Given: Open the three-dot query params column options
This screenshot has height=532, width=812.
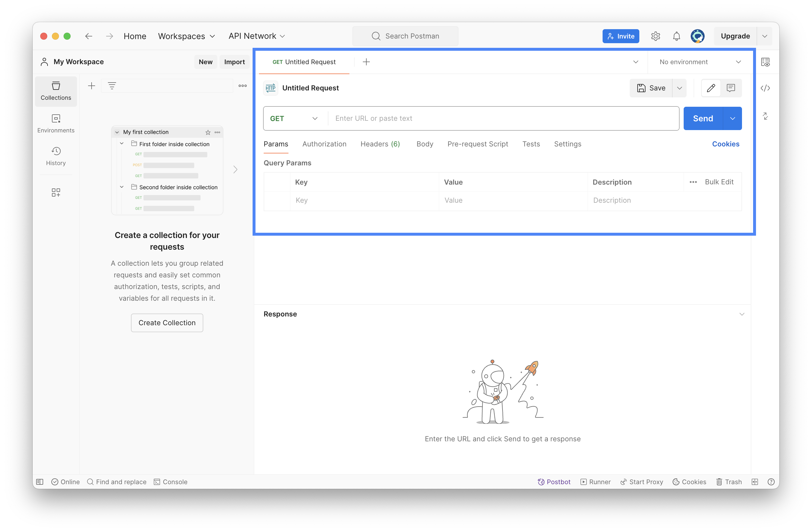Looking at the screenshot, I should coord(693,182).
